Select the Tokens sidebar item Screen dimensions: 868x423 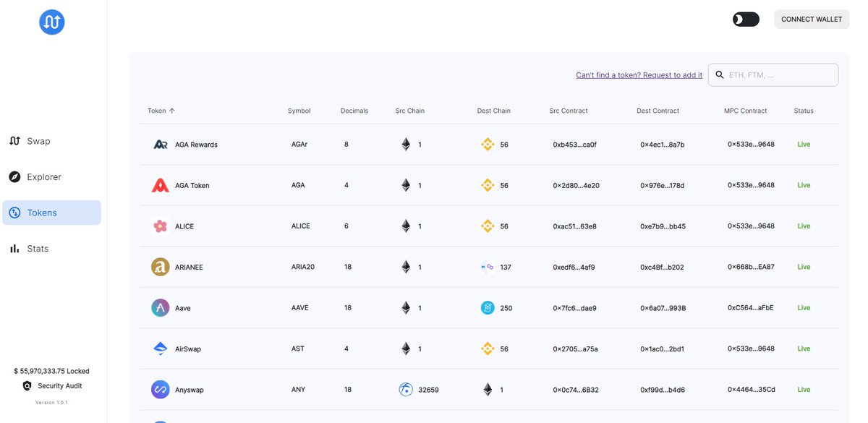[x=51, y=213]
